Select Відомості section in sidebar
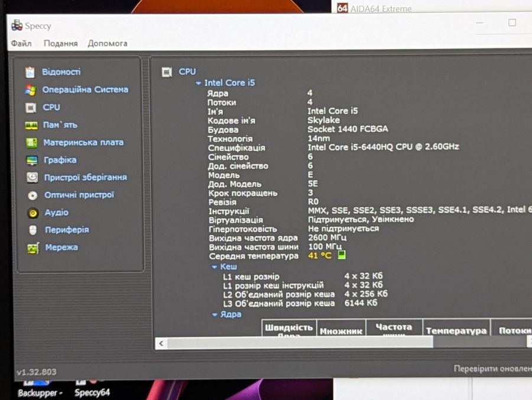This screenshot has width=532, height=400. point(61,72)
